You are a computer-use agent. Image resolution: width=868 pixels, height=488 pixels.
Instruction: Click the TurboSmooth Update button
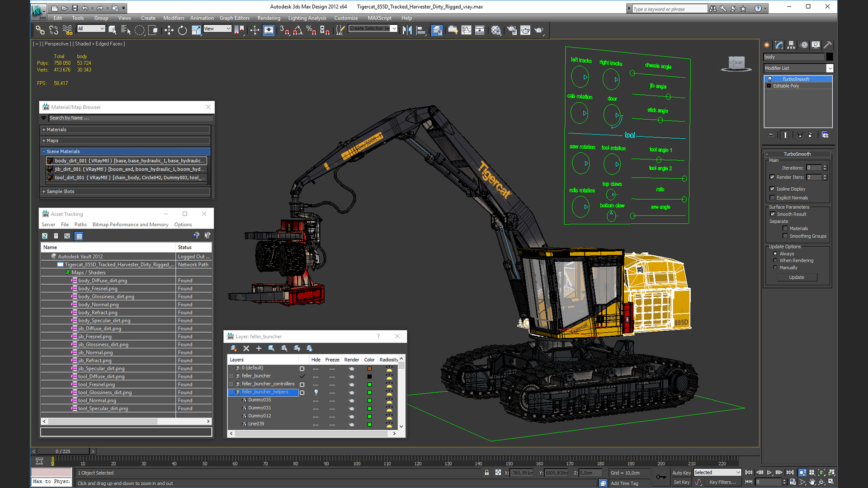coord(796,277)
